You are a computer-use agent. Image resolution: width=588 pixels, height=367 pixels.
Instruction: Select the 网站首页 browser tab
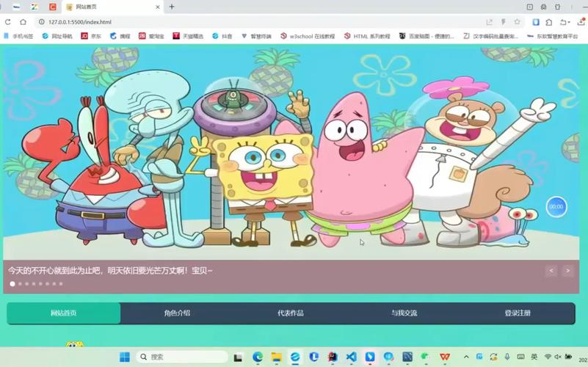[x=112, y=7]
